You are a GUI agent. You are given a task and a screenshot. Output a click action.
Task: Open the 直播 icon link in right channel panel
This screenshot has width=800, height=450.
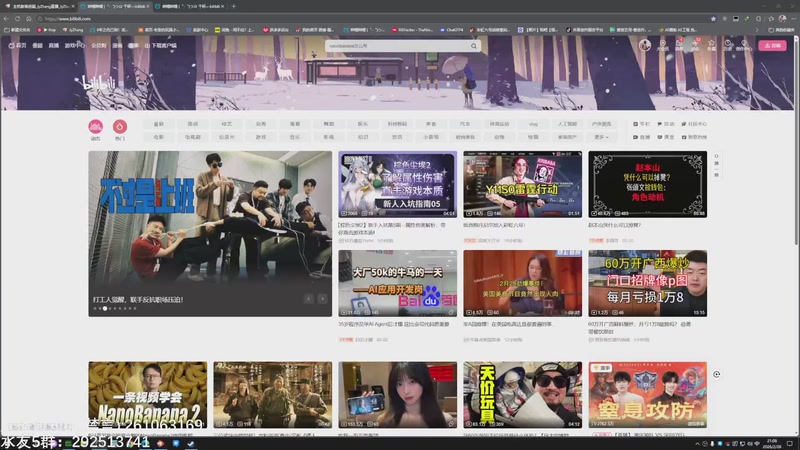coord(641,137)
